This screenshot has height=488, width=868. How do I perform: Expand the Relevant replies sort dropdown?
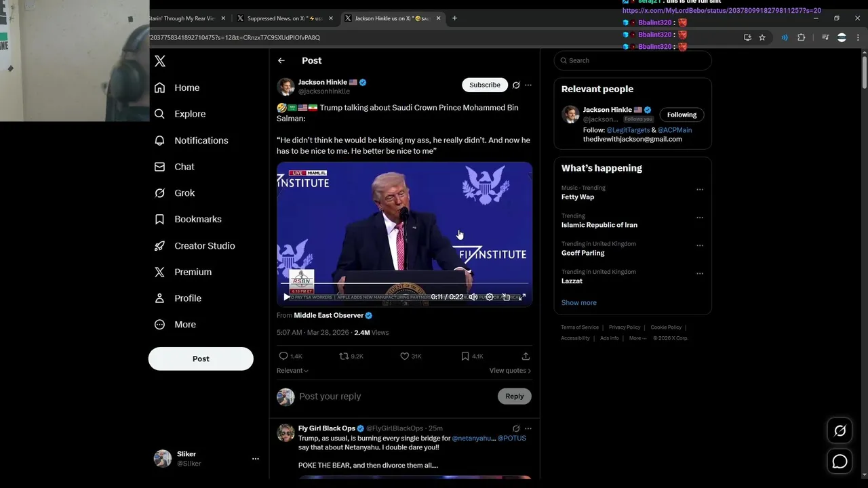coord(292,371)
